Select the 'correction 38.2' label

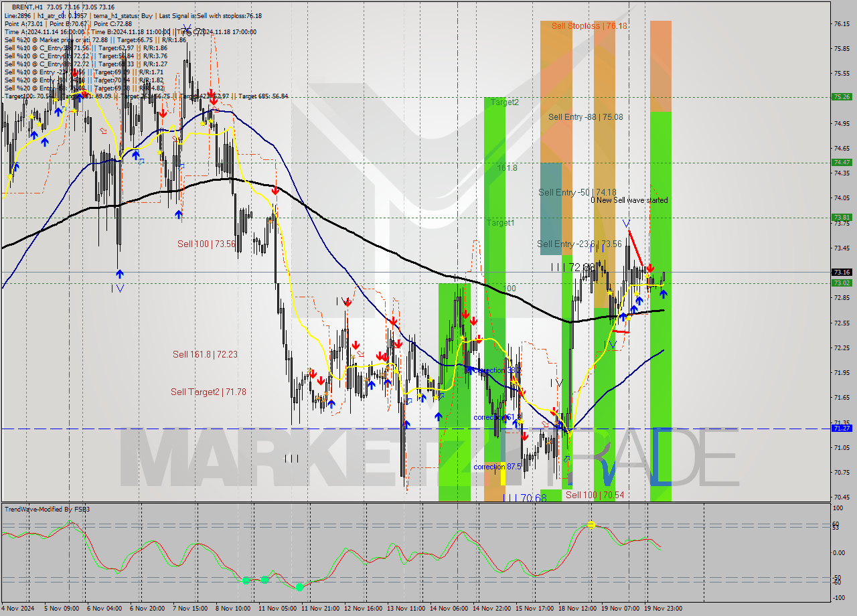click(x=497, y=370)
